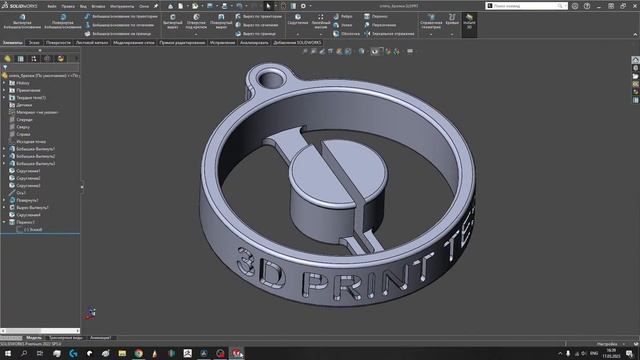The width and height of the screenshot is (640, 360).
Task: Click the Draft tool (Уклон)
Action: 342,25
